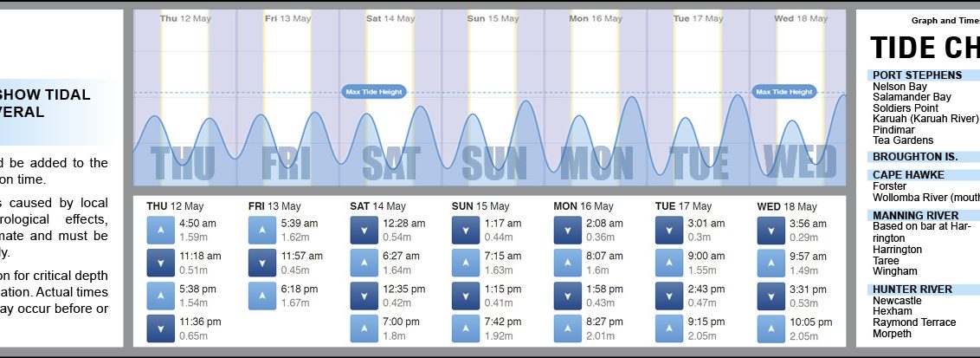Image resolution: width=980 pixels, height=358 pixels.
Task: Select Newcastle under Hunter River
Action: pyautogui.click(x=897, y=301)
